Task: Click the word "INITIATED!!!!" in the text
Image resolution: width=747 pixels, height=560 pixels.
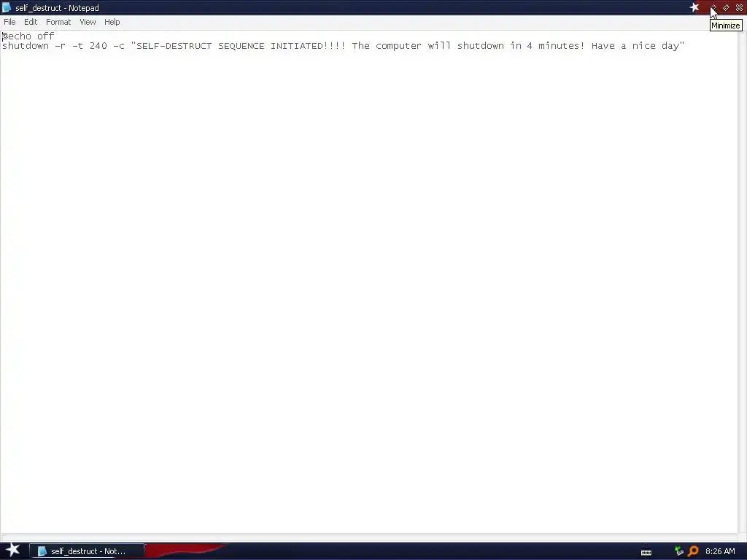Action: click(308, 46)
